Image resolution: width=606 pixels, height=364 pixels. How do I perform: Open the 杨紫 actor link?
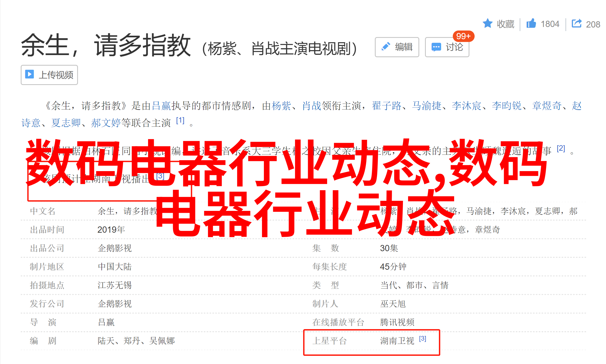coord(281,106)
